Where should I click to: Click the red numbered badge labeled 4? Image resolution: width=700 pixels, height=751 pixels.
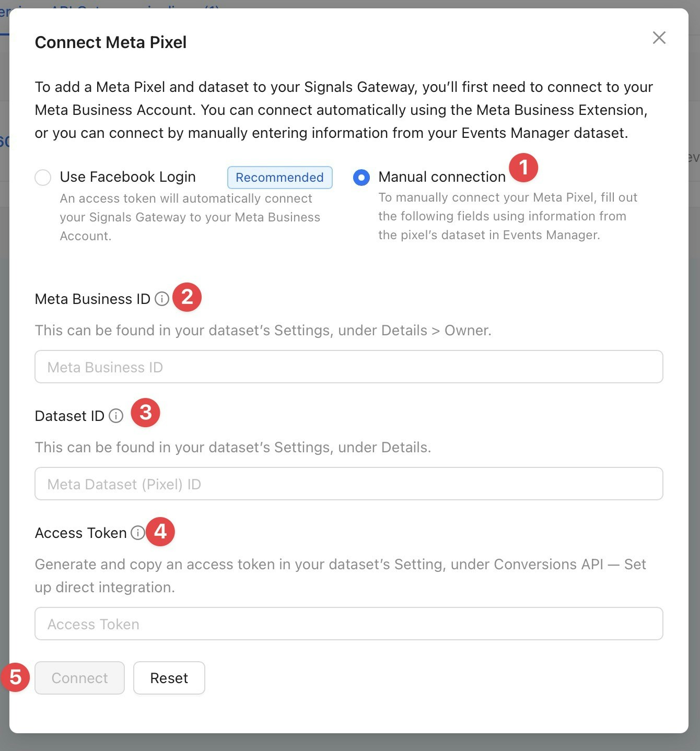point(160,532)
